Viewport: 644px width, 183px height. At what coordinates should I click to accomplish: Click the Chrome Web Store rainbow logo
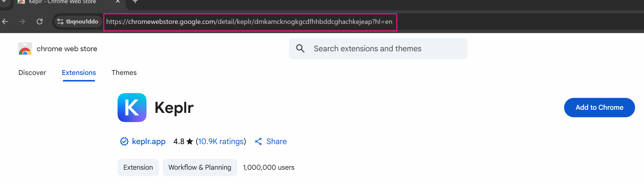coord(25,49)
